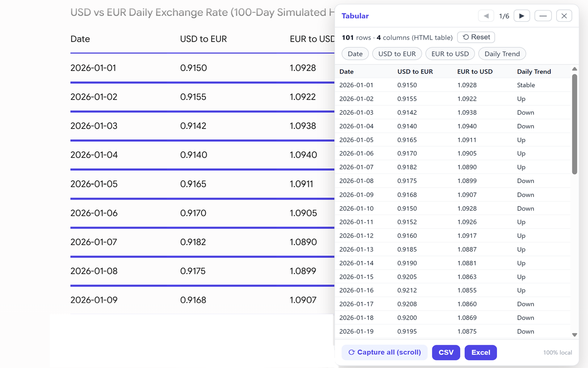This screenshot has width=588, height=368.
Task: Click 0.9182 in webpage table
Action: click(x=193, y=242)
